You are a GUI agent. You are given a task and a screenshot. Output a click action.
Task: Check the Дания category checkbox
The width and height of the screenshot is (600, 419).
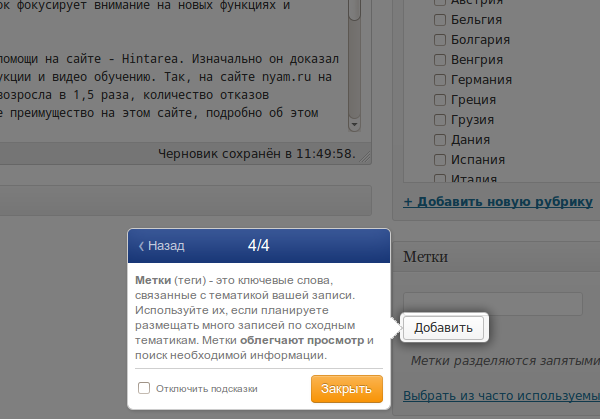(x=440, y=140)
